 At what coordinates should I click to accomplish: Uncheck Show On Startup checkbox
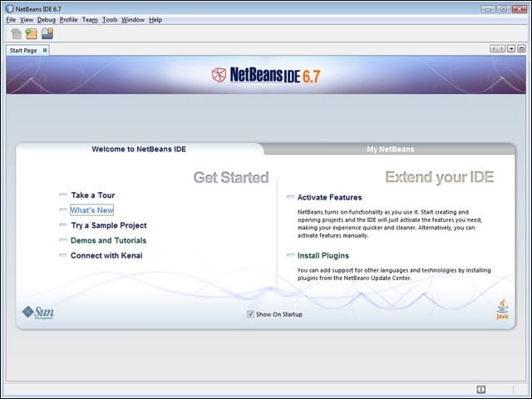[x=250, y=314]
